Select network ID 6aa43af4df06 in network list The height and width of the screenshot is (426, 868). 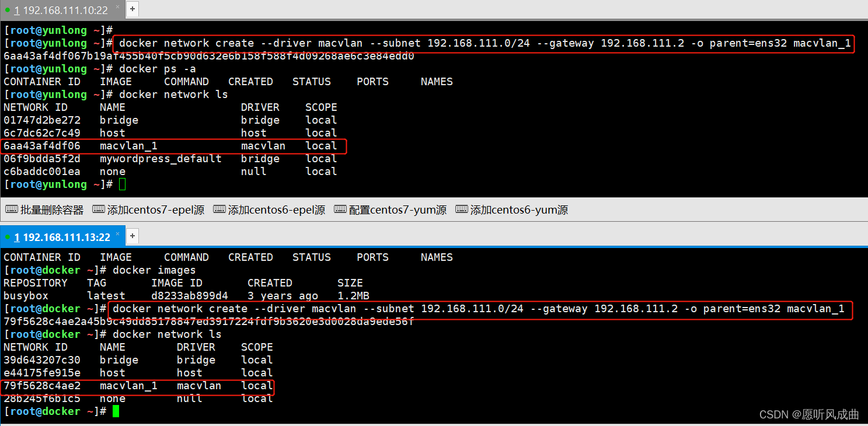[x=42, y=146]
